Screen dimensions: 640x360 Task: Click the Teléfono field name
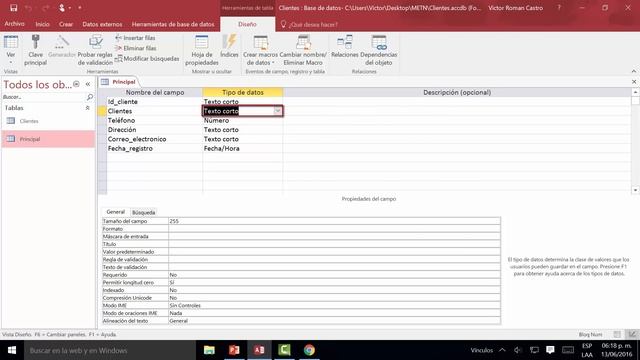point(121,120)
